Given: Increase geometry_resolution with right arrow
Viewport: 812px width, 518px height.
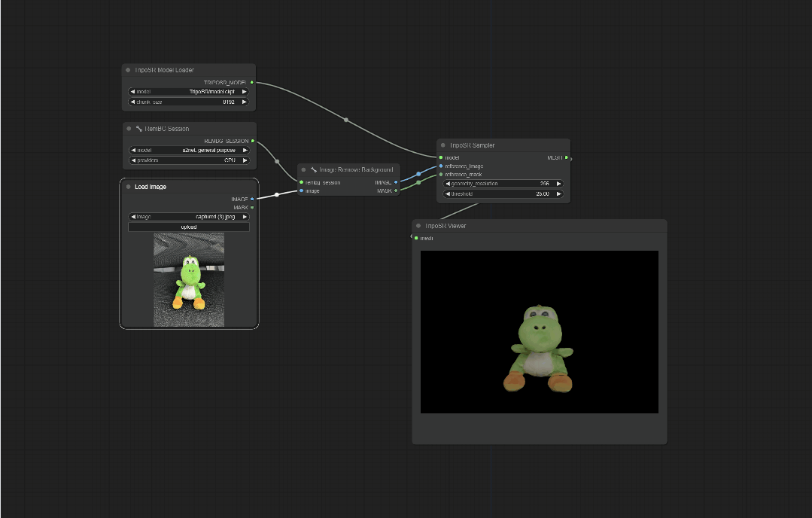Looking at the screenshot, I should pos(559,184).
